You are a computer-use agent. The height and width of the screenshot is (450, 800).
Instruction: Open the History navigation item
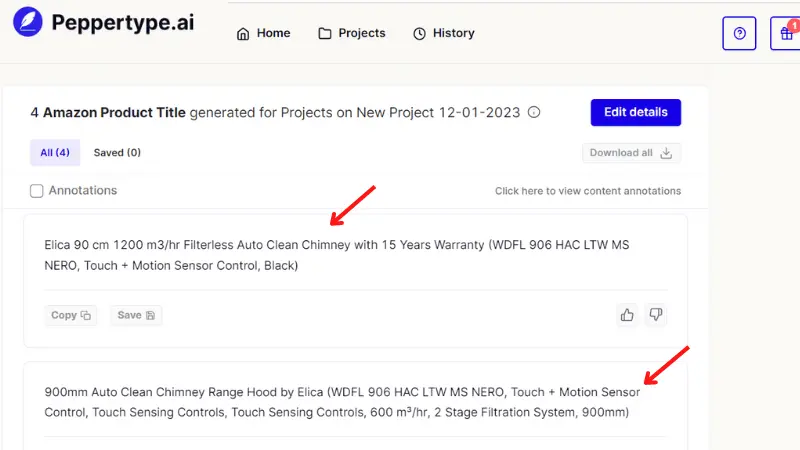[x=443, y=33]
